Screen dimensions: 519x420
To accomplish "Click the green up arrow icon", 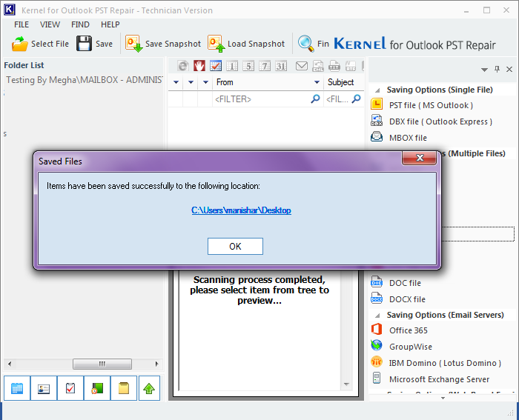I will click(149, 388).
